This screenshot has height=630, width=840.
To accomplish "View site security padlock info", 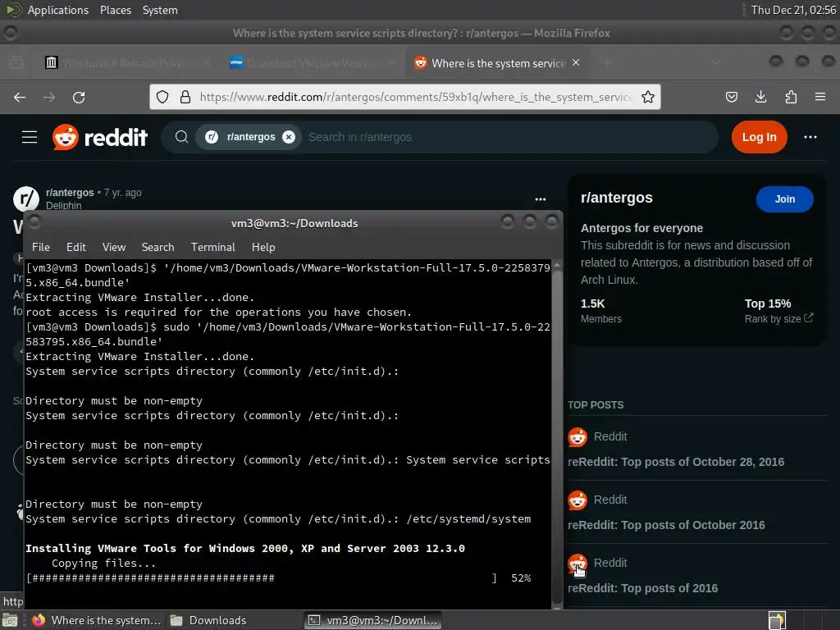I will coord(185,97).
